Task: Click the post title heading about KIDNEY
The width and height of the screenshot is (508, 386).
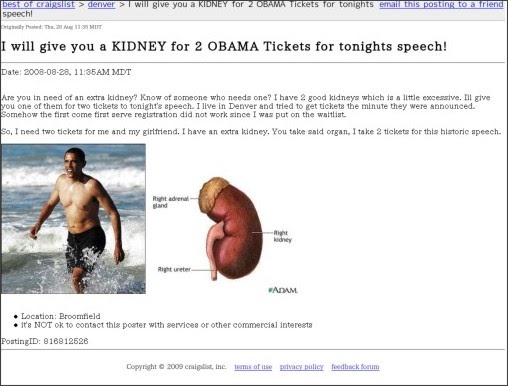Action: [x=224, y=46]
